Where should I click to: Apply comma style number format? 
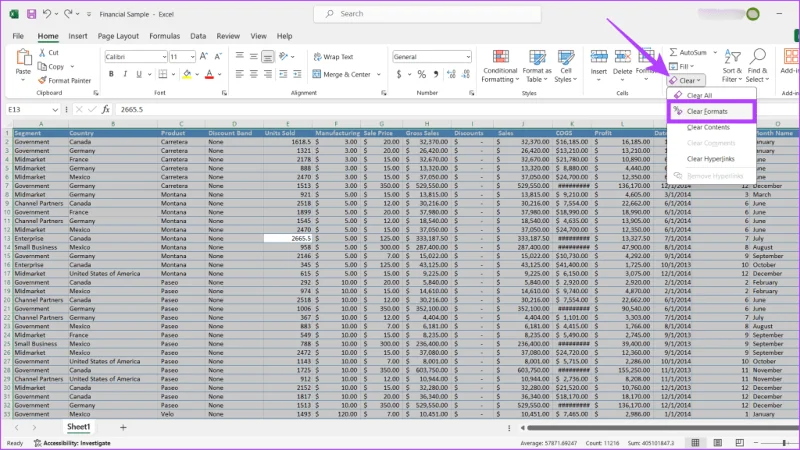(x=436, y=74)
